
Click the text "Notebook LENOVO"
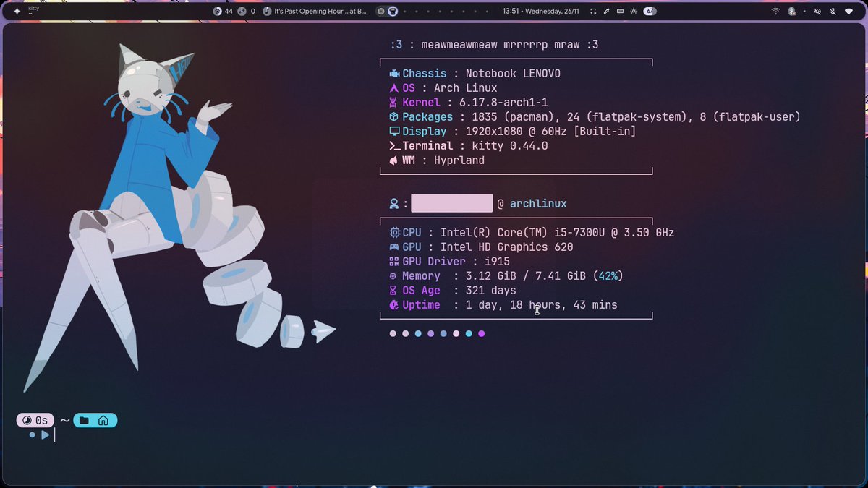tap(513, 74)
